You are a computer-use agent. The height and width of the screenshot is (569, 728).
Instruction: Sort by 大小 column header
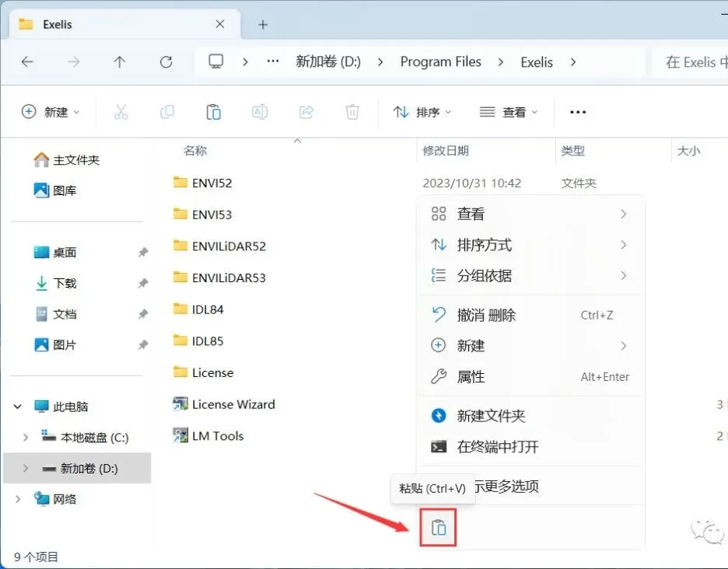(x=688, y=150)
